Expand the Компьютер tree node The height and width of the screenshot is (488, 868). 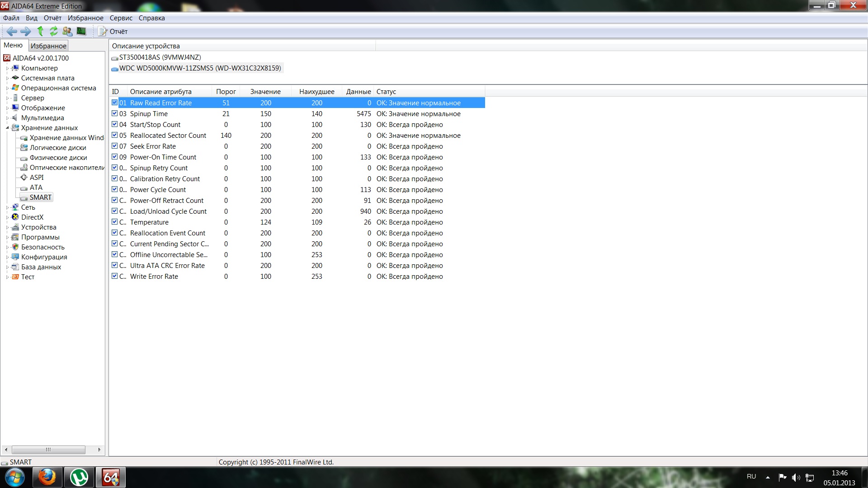coord(7,68)
